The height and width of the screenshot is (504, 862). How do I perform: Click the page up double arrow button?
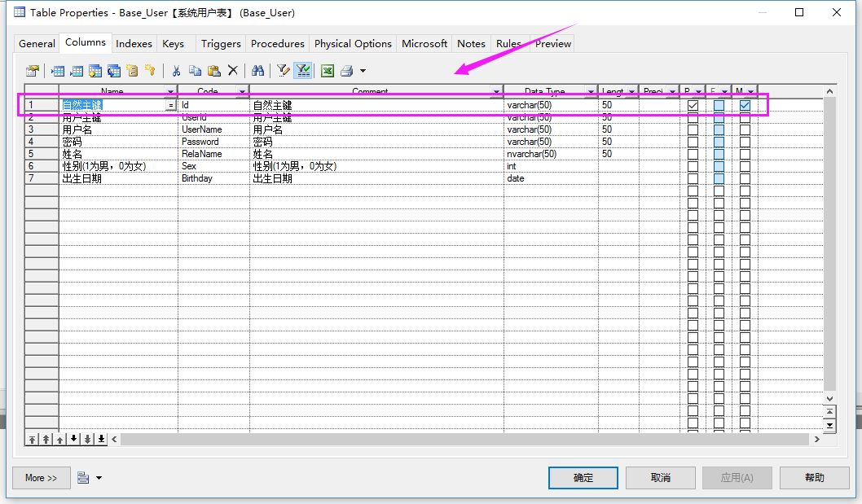point(46,439)
